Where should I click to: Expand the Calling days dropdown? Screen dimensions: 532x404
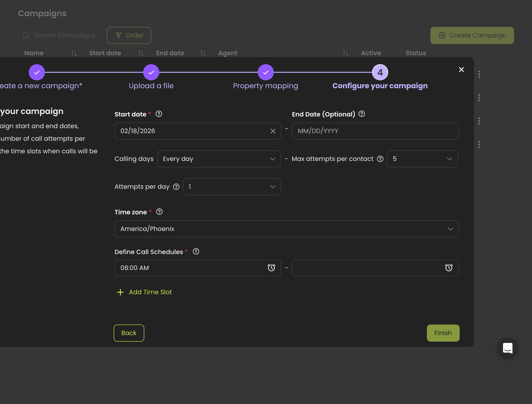(x=219, y=159)
